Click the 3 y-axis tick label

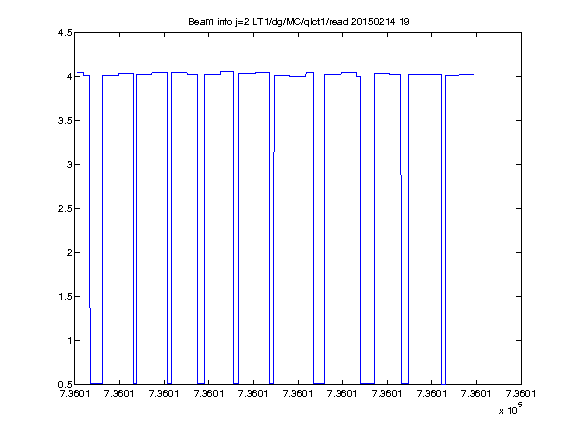click(x=69, y=164)
